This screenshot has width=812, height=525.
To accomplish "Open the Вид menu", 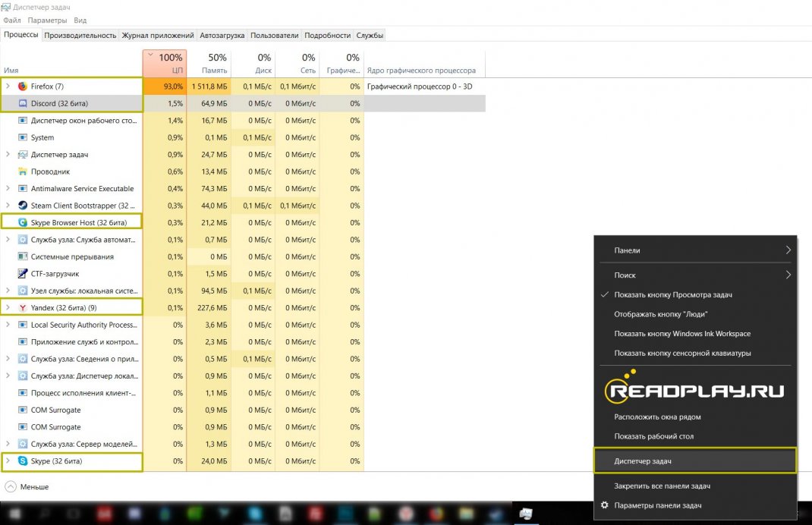I will tap(80, 20).
